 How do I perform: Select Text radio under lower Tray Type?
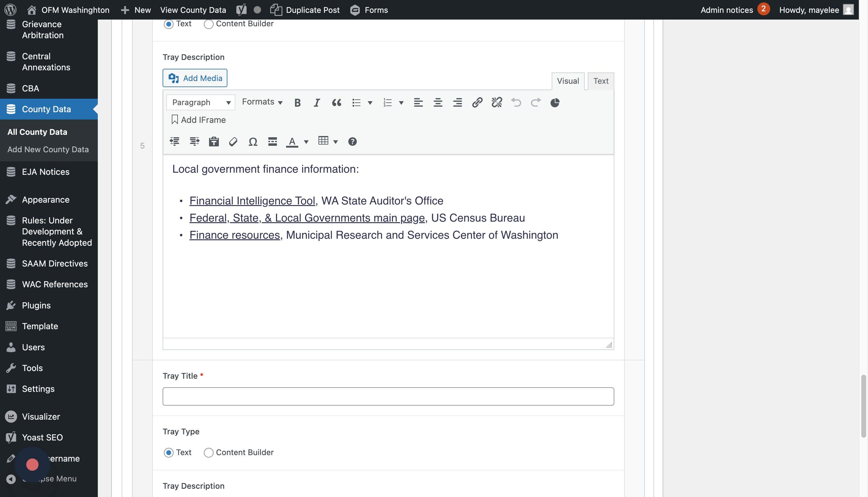[x=169, y=453]
